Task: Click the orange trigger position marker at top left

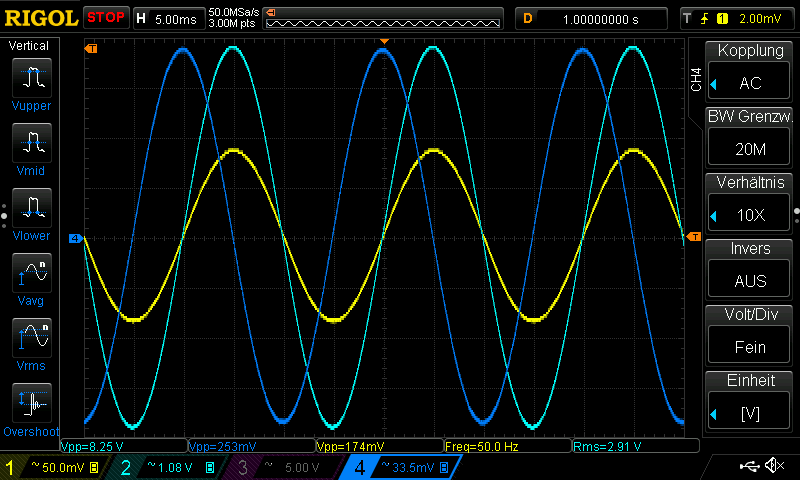Action: click(91, 48)
